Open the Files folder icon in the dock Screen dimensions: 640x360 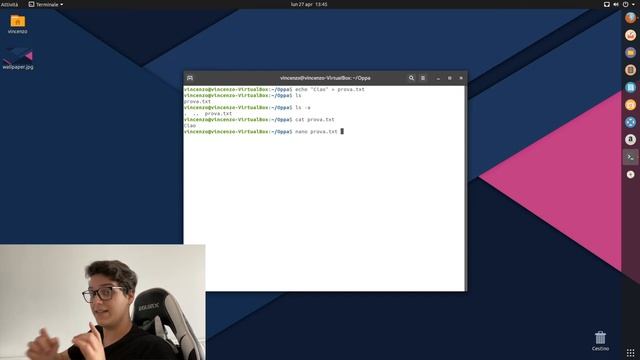[x=631, y=53]
